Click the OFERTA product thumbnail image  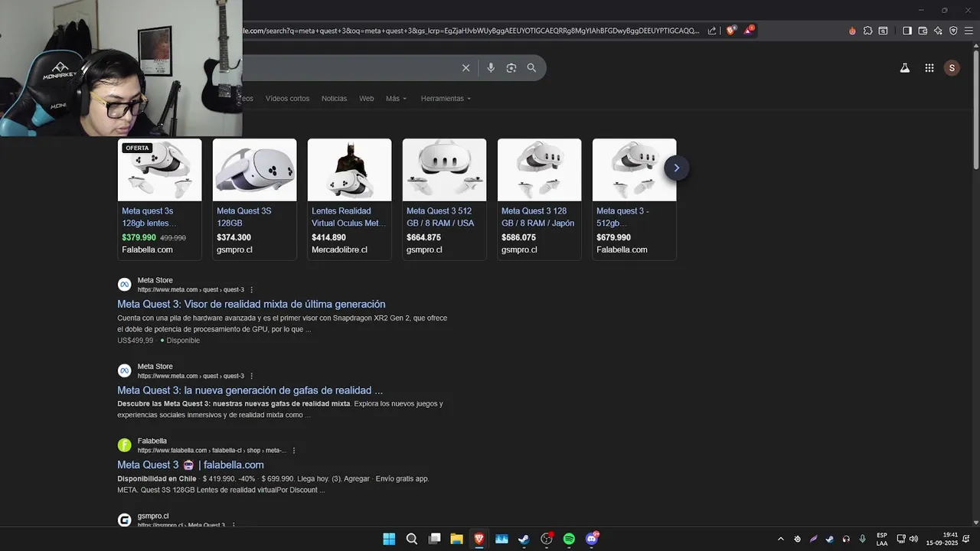159,170
